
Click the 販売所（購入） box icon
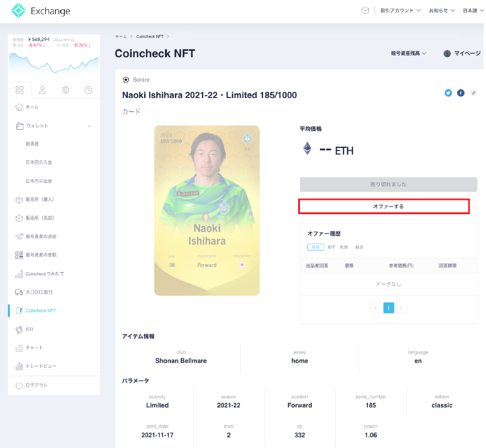click(x=19, y=199)
